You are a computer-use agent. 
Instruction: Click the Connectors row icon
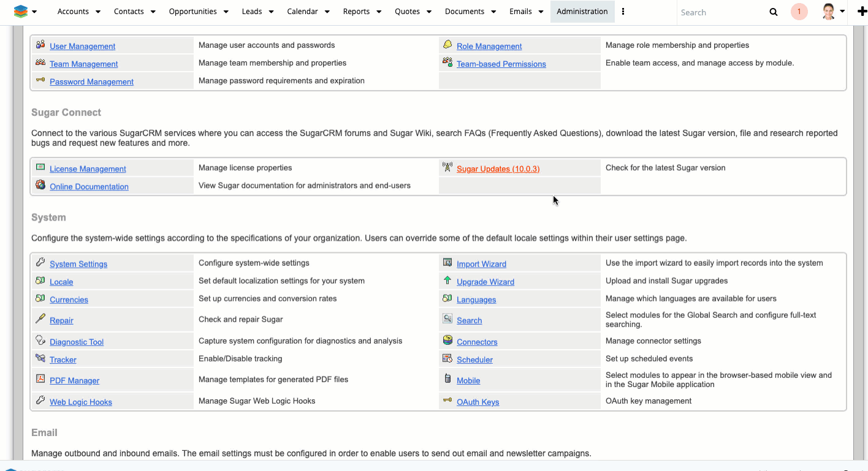pos(447,340)
